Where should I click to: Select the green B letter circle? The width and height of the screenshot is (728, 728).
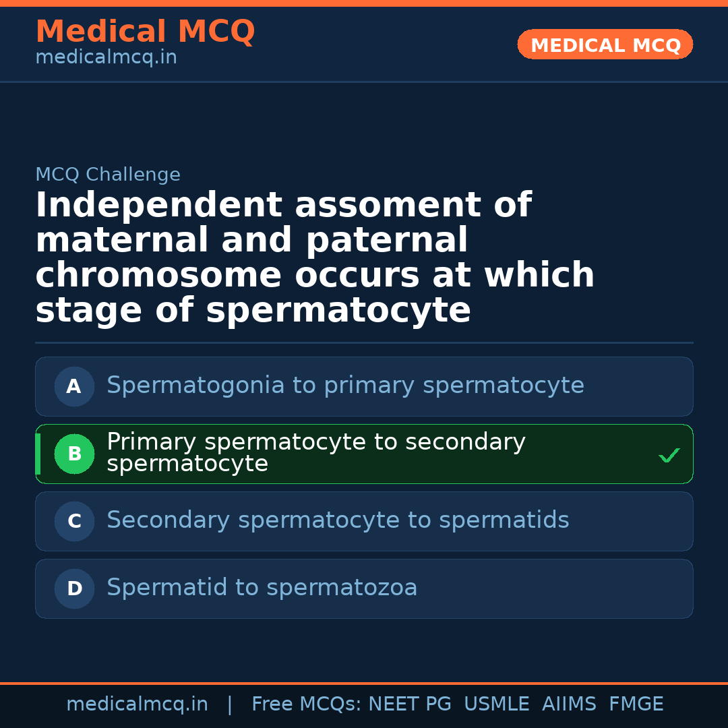click(x=74, y=454)
